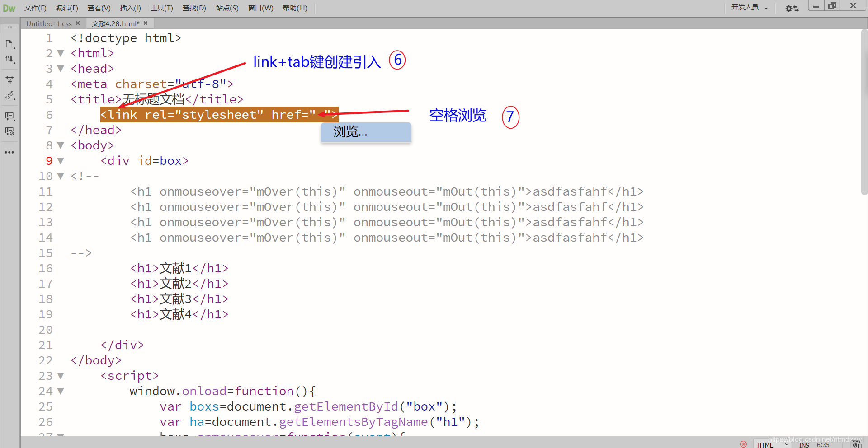Click empty line number 20
Image resolution: width=868 pixels, height=448 pixels.
coord(46,330)
